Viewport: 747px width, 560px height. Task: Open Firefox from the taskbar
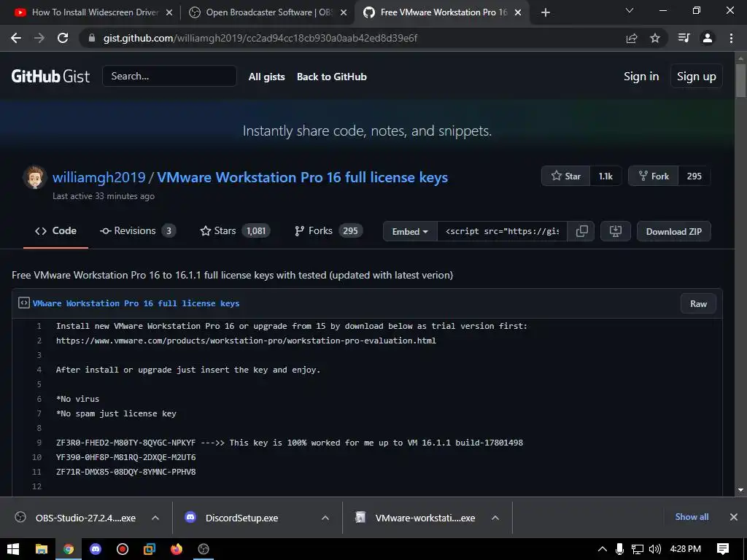coord(177,549)
